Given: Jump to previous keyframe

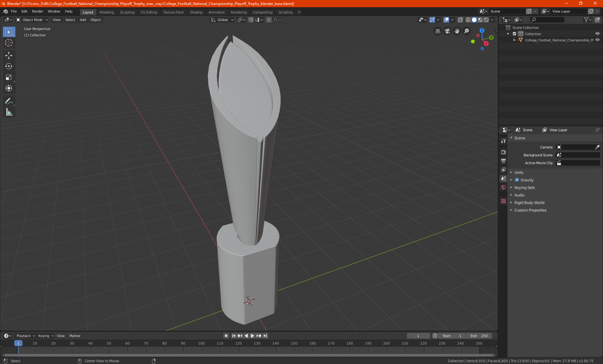Looking at the screenshot, I should (x=240, y=336).
